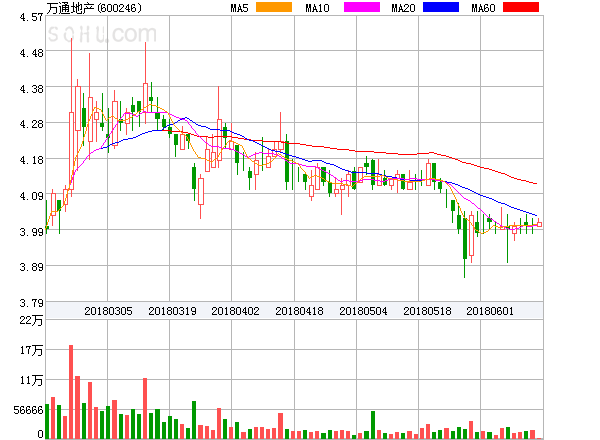Click the 17万 volume axis label
The image size is (600, 440).
coord(31,350)
